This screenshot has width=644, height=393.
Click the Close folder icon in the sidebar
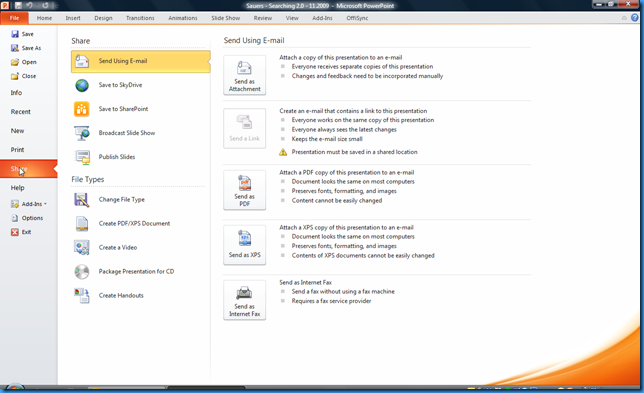(15, 76)
